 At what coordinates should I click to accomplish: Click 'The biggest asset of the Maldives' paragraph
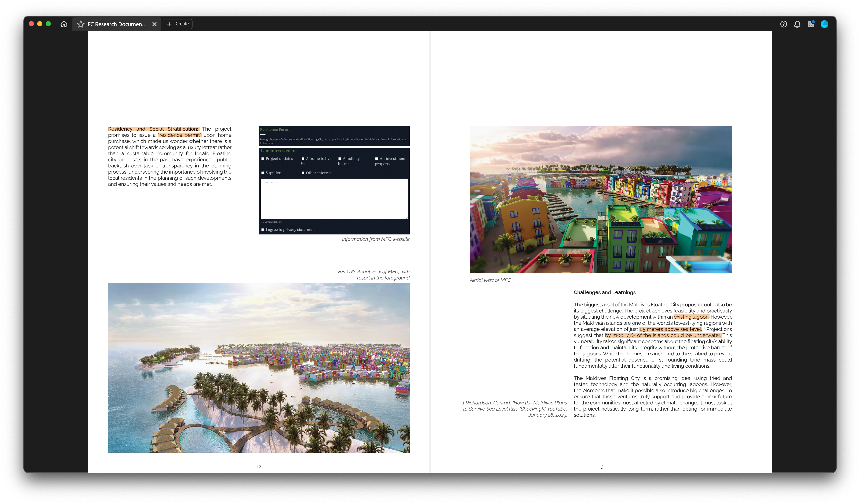tap(652, 335)
